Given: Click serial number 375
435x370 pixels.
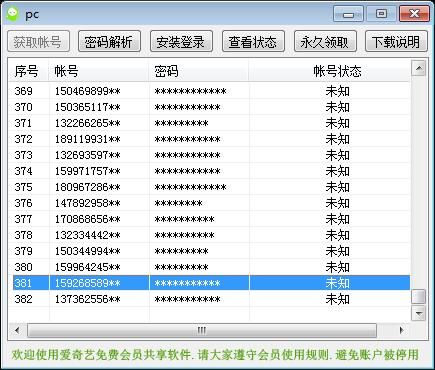Looking at the screenshot, I should (x=23, y=187).
